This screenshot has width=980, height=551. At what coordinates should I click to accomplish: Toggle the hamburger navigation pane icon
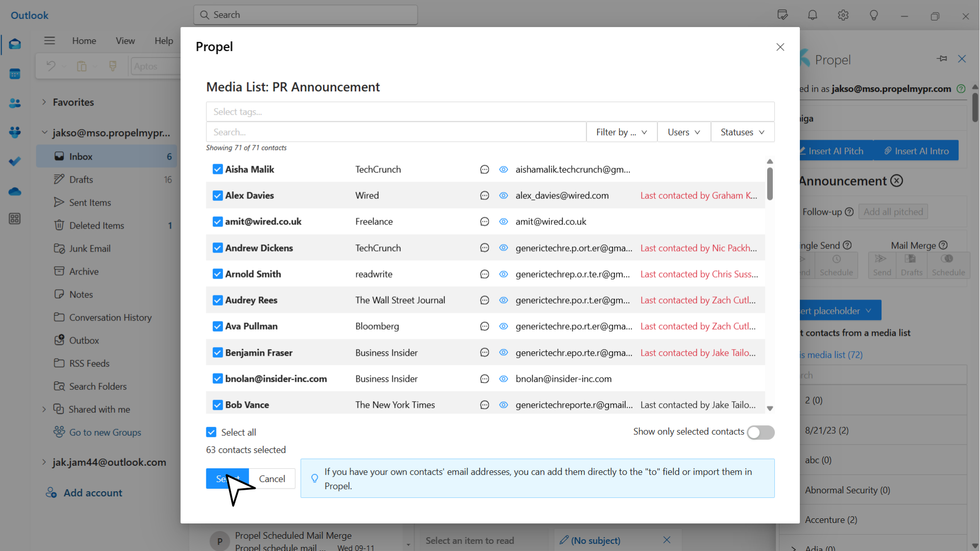pyautogui.click(x=50, y=40)
